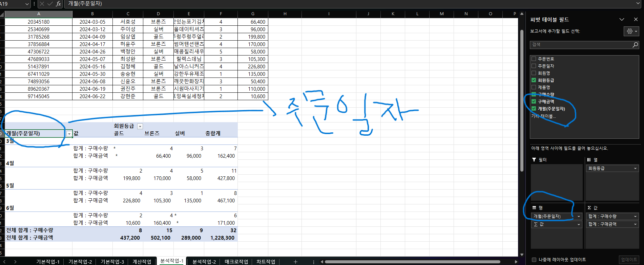Switch to the 분석작업-2 sheet tab
Viewport: 644px width, 265px height.
pyautogui.click(x=204, y=262)
